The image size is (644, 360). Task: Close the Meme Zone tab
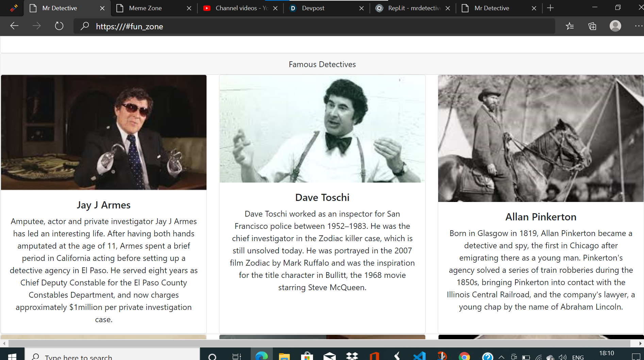click(189, 8)
